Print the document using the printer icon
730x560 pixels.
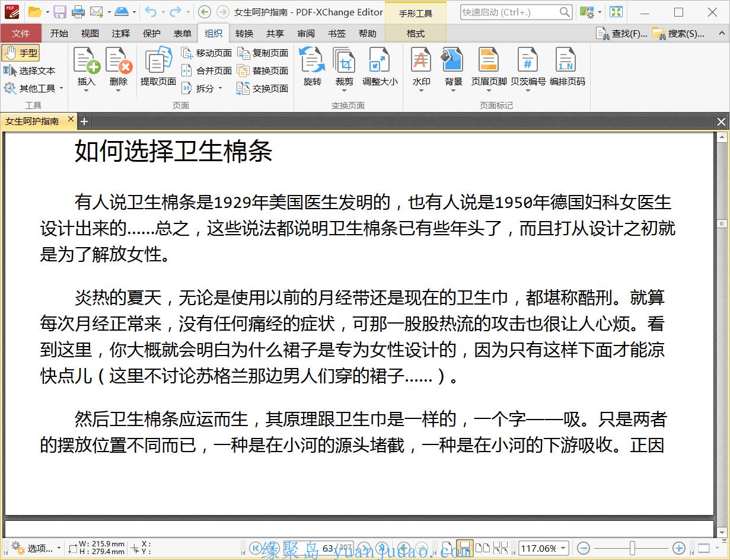(x=78, y=12)
